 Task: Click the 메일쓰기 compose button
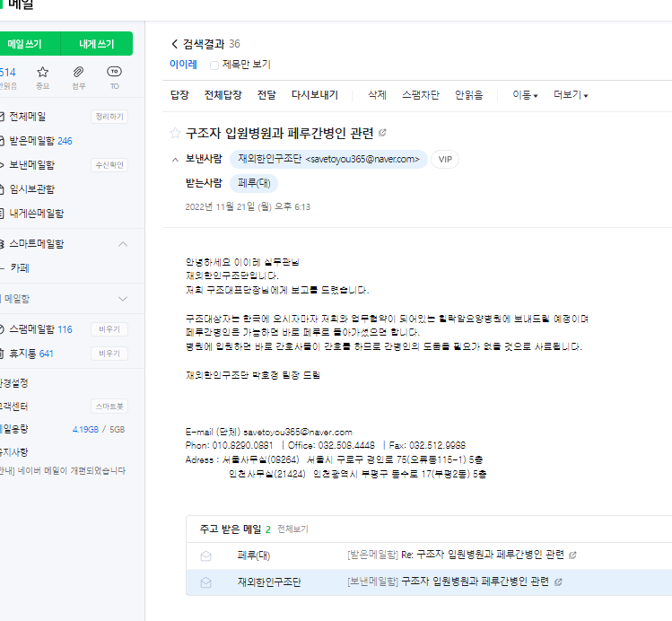(x=29, y=44)
